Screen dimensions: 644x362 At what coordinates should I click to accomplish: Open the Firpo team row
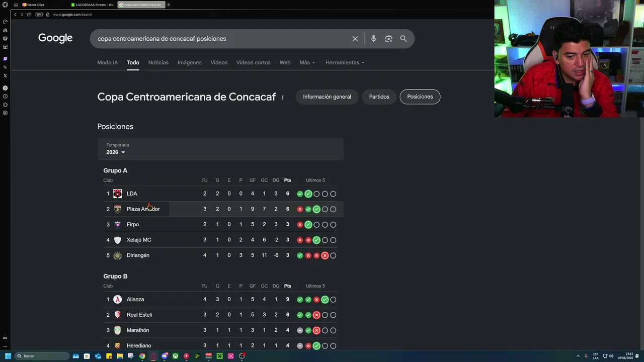click(x=220, y=225)
